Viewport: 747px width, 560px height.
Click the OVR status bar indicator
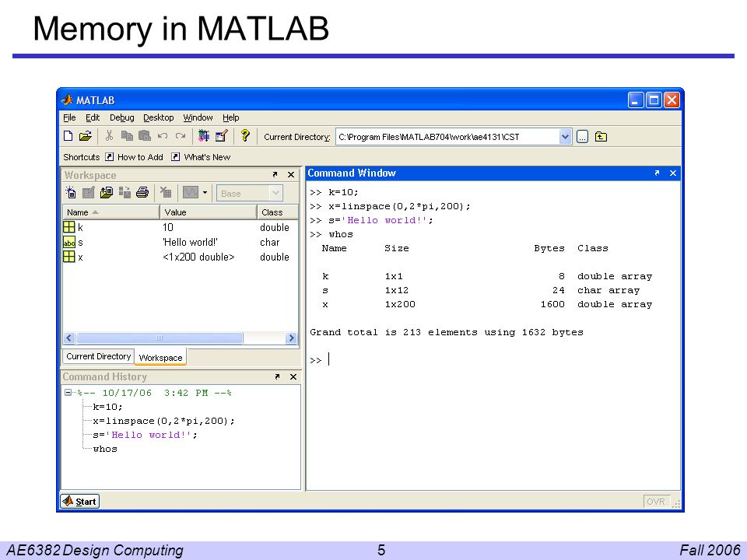[656, 502]
